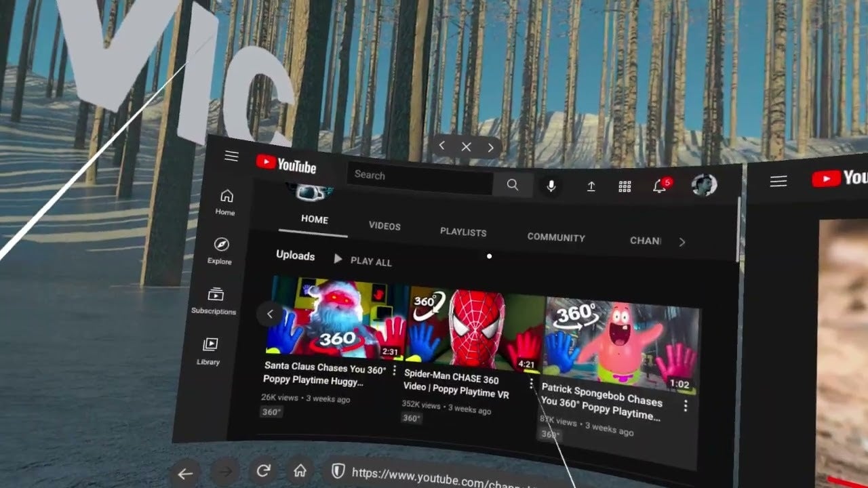
Task: Select the COMMUNITY channel tab
Action: tap(556, 238)
